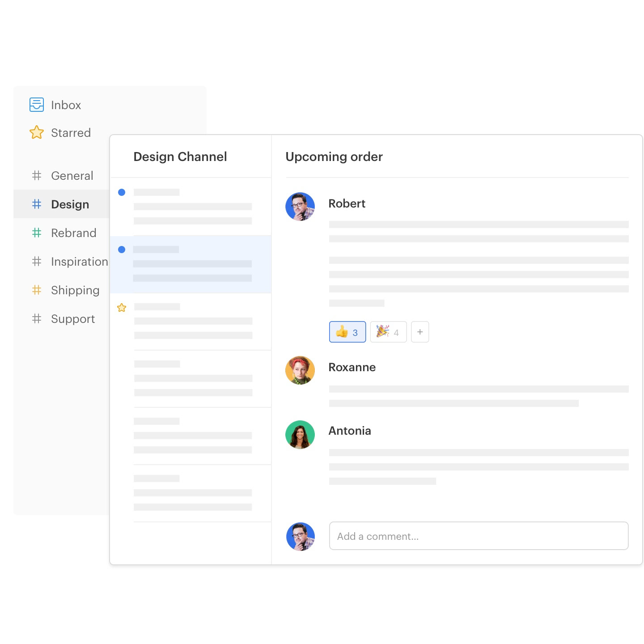The height and width of the screenshot is (644, 644).
Task: Click the plus button to add reaction
Action: (420, 332)
